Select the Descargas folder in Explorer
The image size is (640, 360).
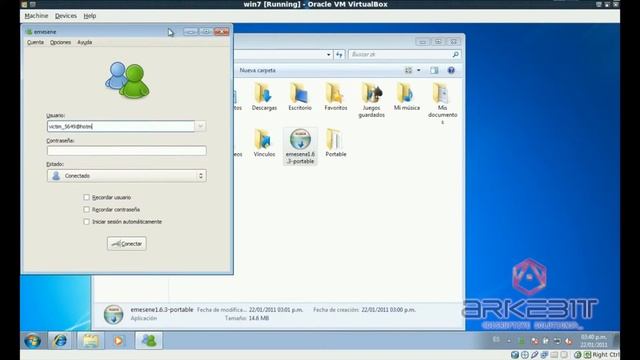264,96
